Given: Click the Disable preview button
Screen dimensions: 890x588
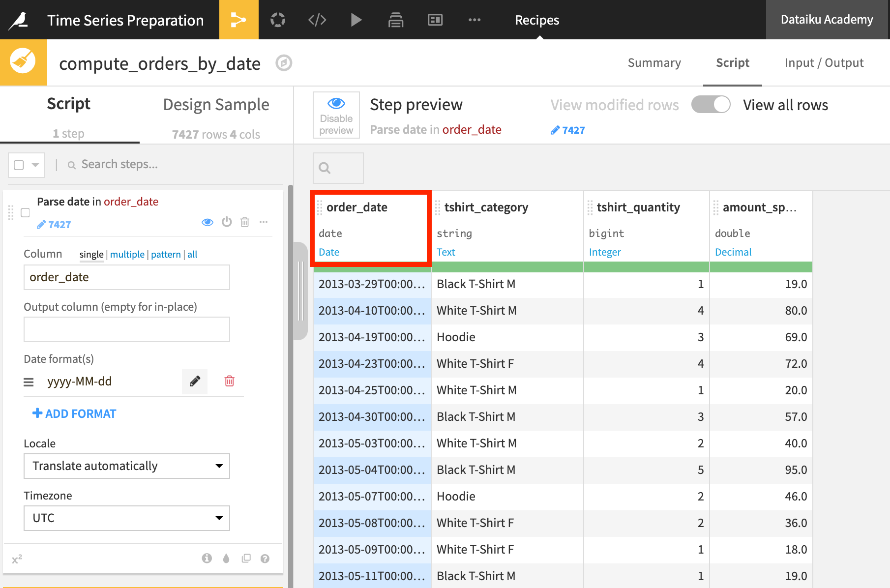Looking at the screenshot, I should coord(336,115).
